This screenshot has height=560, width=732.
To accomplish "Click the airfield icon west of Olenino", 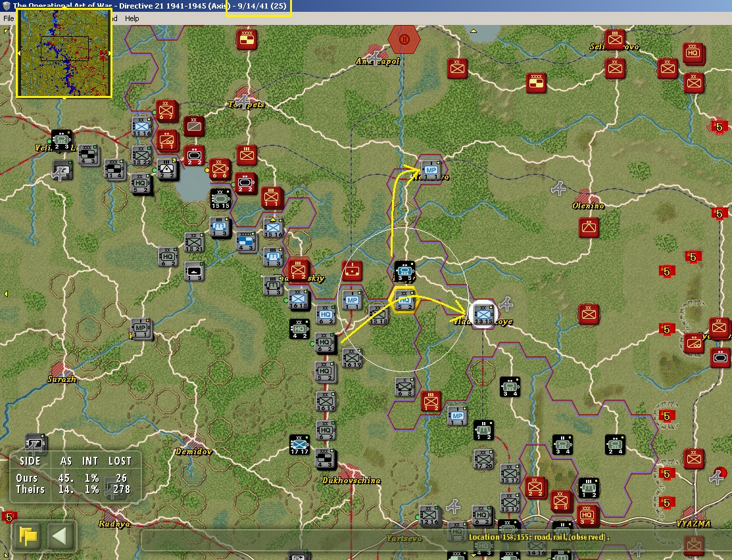I will pyautogui.click(x=558, y=189).
